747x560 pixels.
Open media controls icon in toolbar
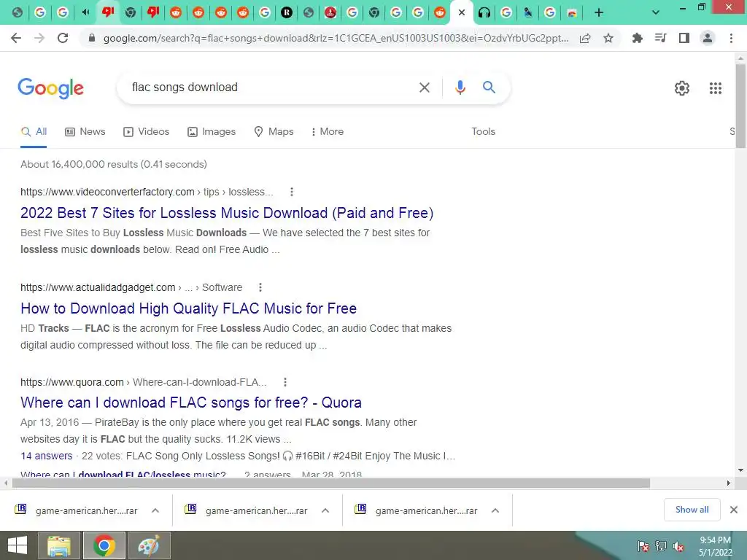point(660,38)
